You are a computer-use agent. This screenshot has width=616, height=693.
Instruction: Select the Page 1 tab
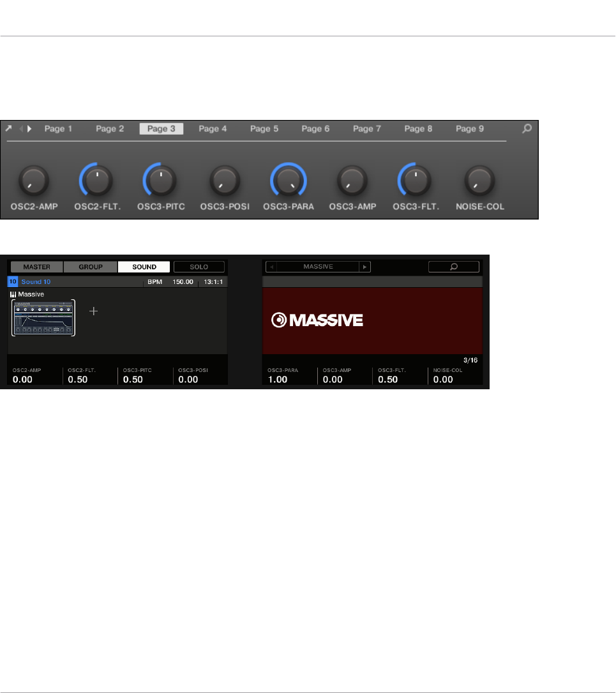click(x=58, y=129)
